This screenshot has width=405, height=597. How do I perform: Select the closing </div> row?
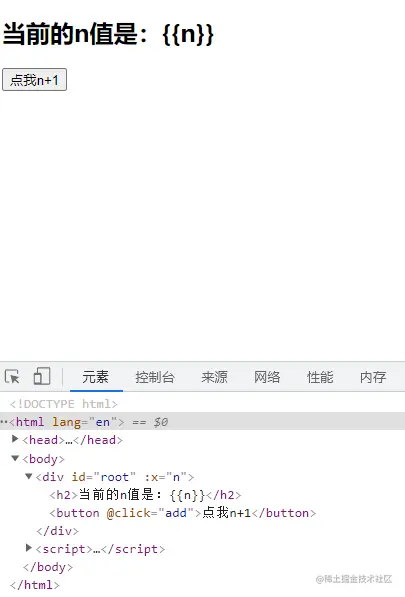pos(57,531)
